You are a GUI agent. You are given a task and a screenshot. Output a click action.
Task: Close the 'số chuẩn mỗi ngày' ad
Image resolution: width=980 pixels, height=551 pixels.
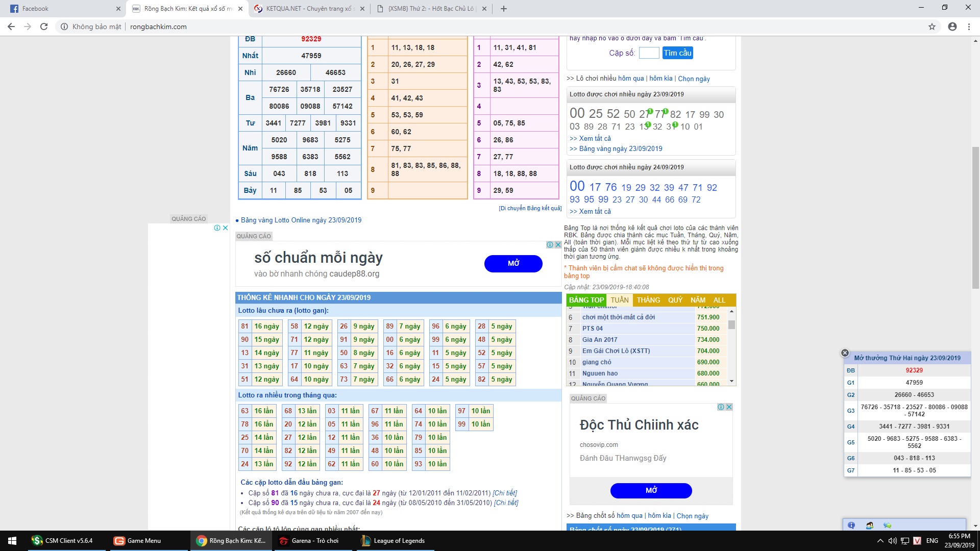(558, 245)
